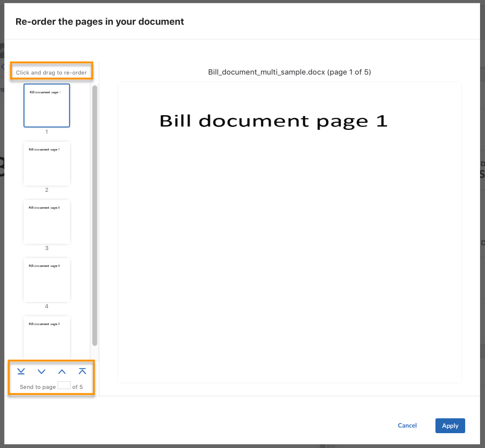Move selected page up one position
The width and height of the screenshot is (485, 448).
pos(62,371)
